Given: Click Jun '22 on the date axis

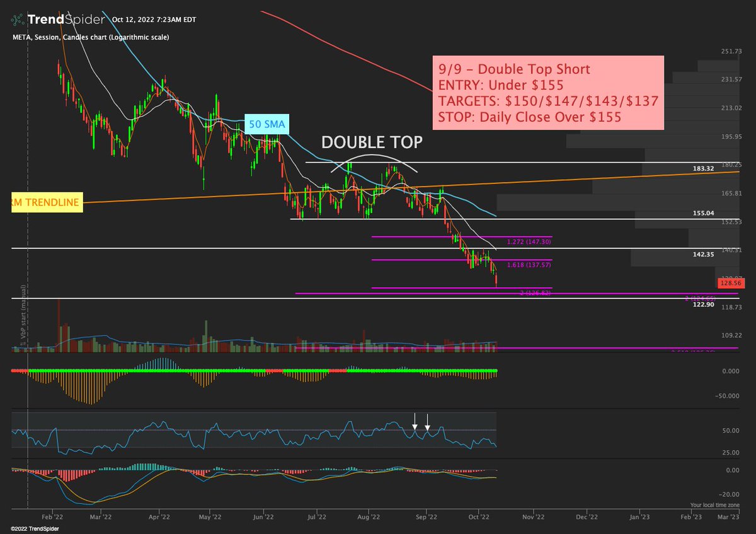Looking at the screenshot, I should [x=263, y=516].
